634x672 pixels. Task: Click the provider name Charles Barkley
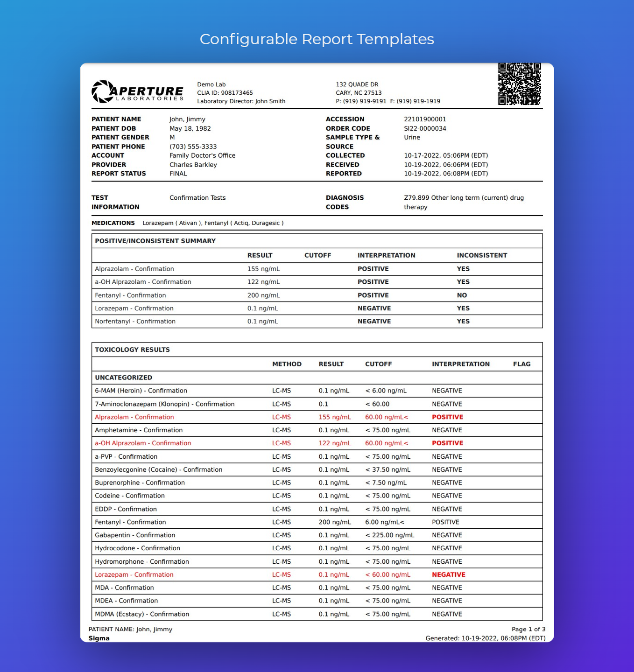tap(193, 165)
